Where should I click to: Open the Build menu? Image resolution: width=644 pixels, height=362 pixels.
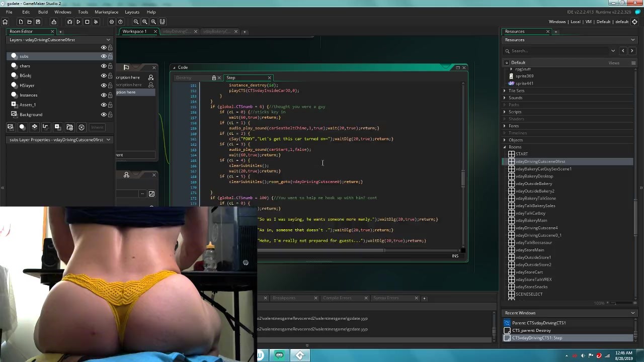click(43, 12)
